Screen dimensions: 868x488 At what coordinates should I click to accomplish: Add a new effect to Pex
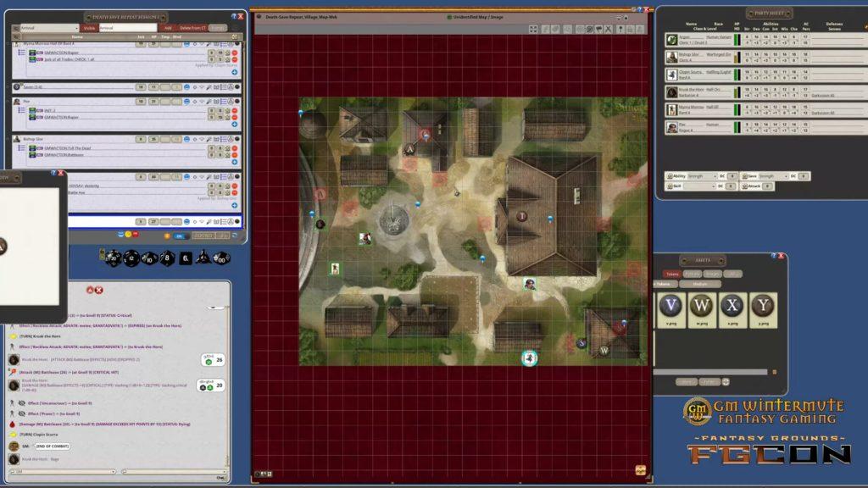(235, 125)
